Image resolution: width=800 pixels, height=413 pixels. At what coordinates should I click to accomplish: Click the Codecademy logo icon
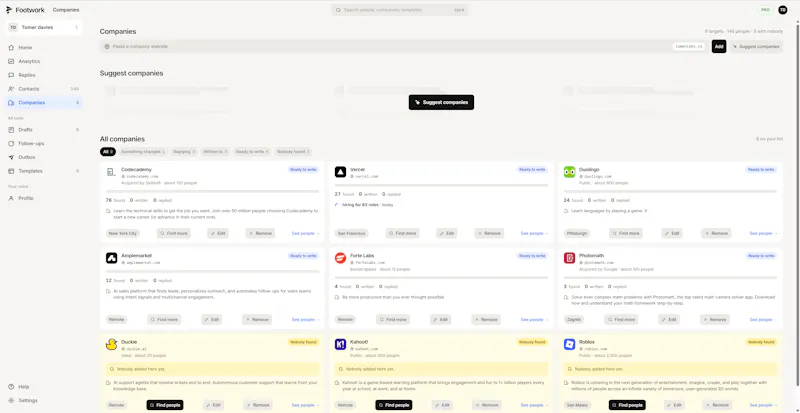click(112, 172)
